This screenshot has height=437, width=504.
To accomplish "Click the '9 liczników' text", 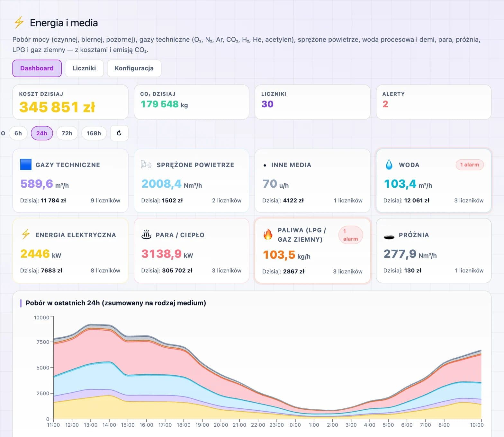I will coord(105,200).
